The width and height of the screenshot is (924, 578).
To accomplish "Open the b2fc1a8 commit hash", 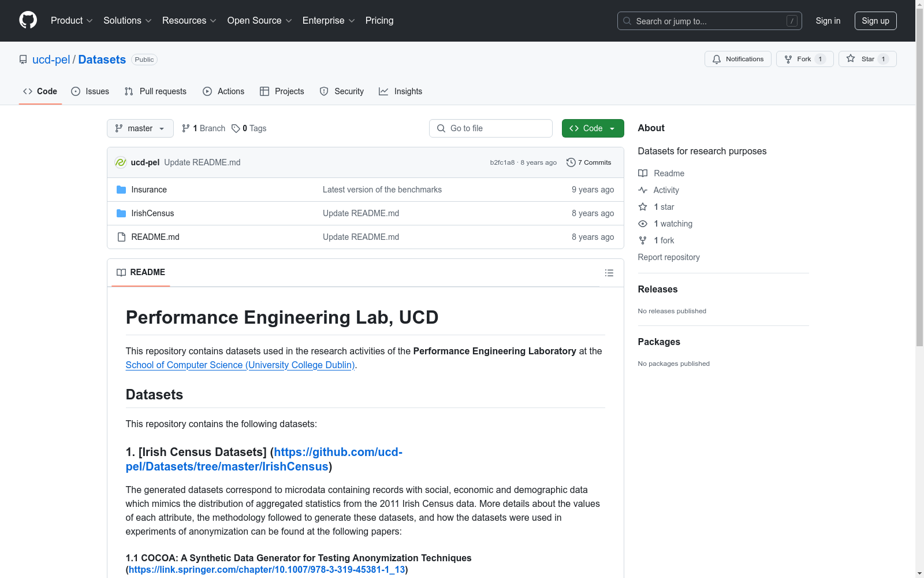I will 502,162.
